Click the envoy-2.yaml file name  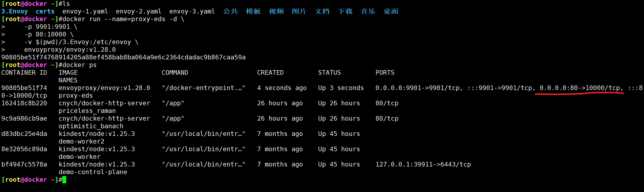coord(139,11)
